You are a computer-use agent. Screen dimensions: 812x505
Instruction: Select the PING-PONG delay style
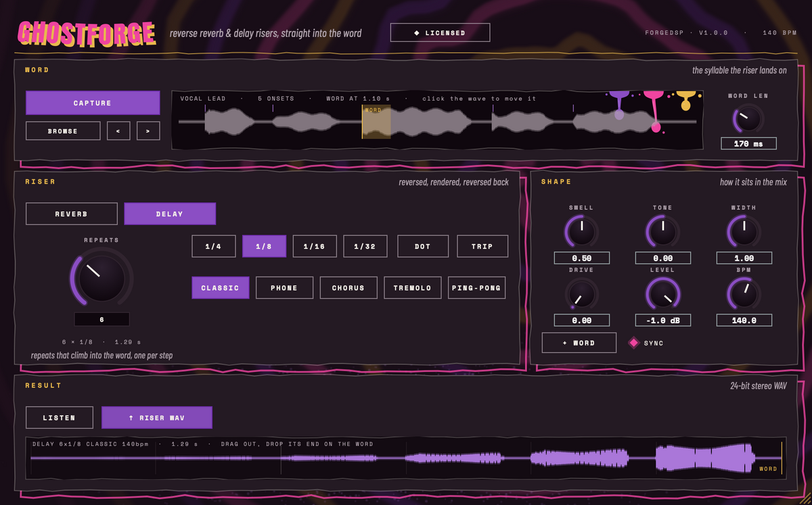(x=477, y=287)
